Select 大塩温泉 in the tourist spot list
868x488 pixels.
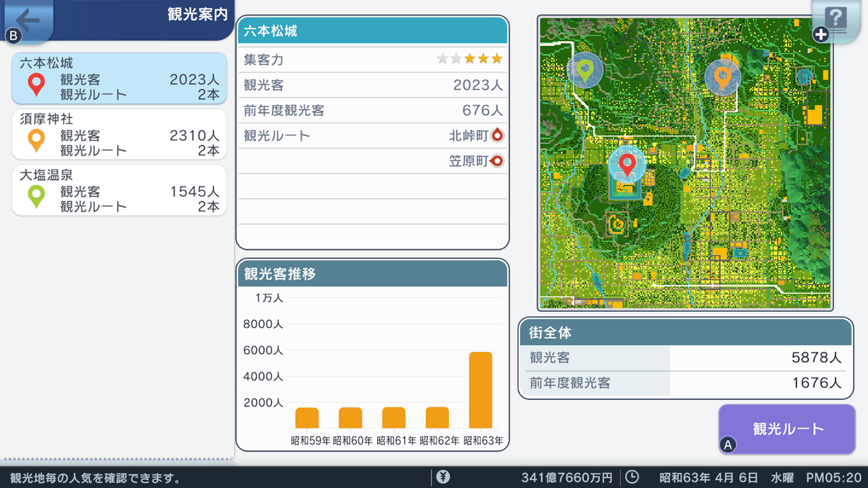119,190
